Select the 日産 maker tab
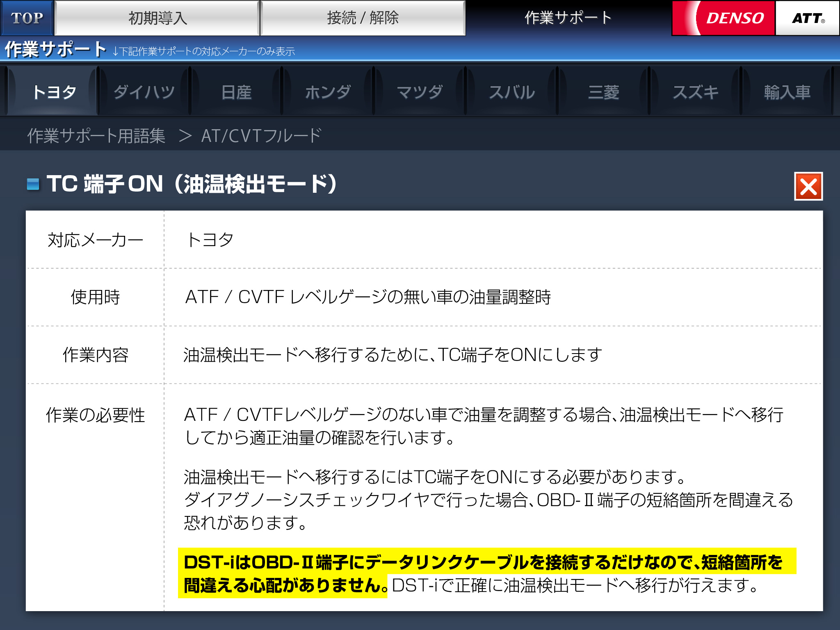This screenshot has height=630, width=840. [x=236, y=92]
